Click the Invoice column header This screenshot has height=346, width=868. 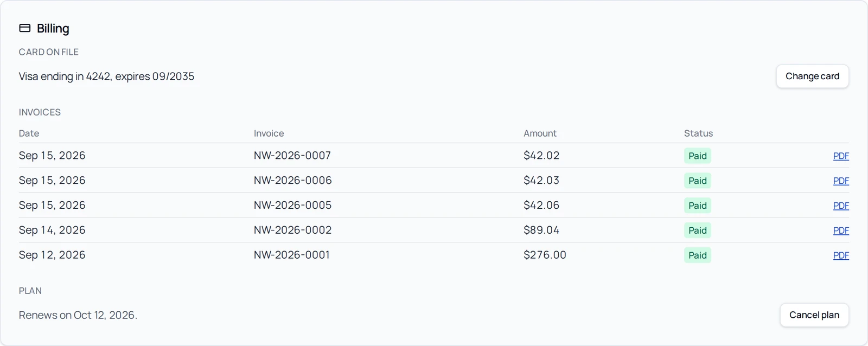[269, 133]
